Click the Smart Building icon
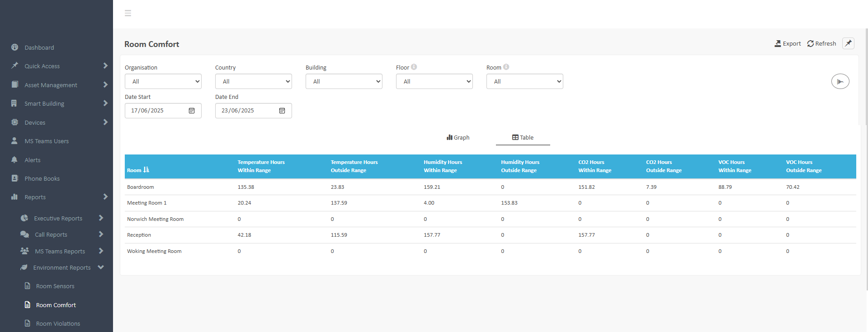 14,103
